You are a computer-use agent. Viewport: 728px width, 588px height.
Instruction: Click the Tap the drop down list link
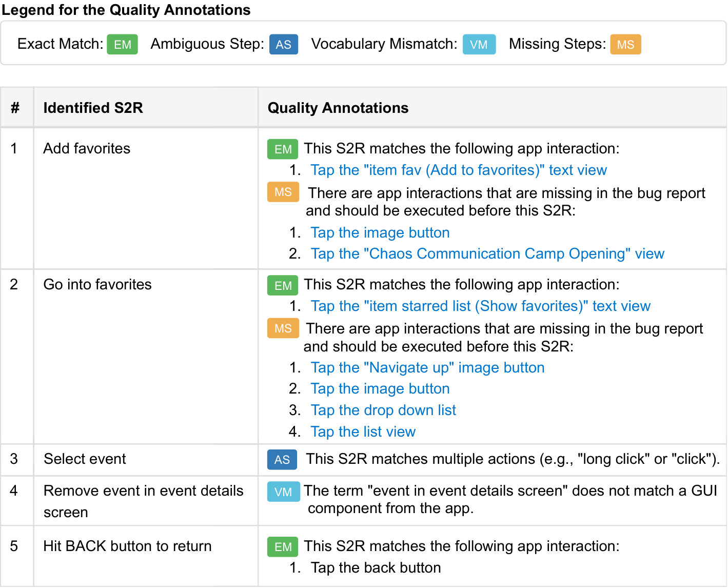pos(383,410)
